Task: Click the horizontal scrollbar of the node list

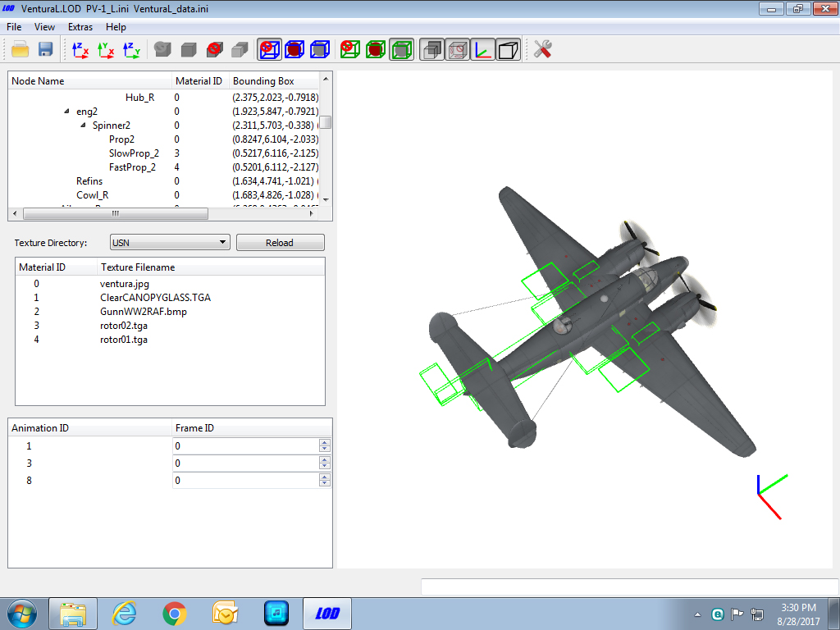Action: [x=163, y=213]
